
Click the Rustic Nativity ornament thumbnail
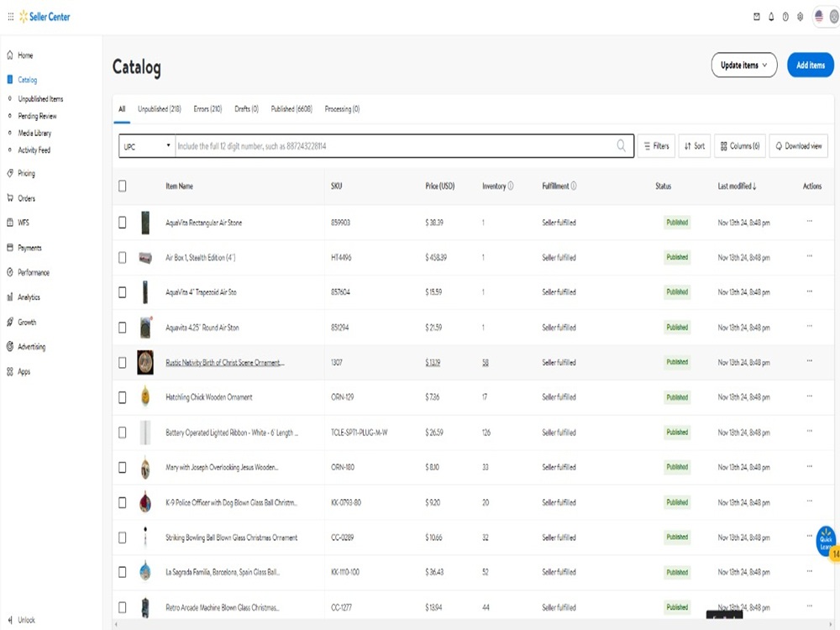point(145,362)
